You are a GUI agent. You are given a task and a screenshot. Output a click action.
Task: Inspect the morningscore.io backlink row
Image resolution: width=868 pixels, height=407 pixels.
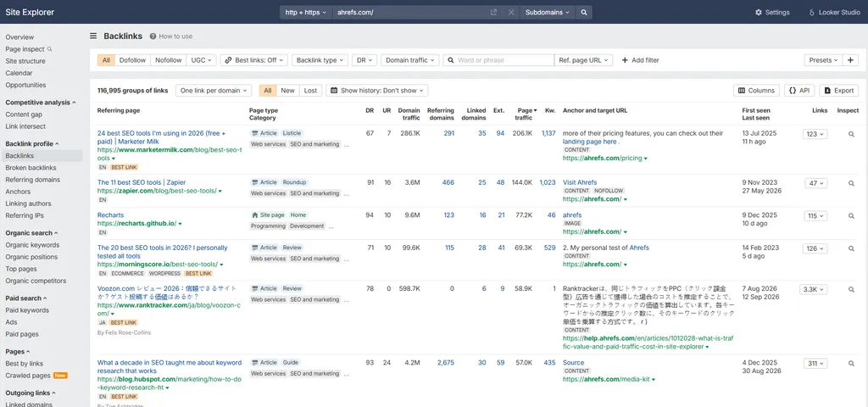coord(851,248)
